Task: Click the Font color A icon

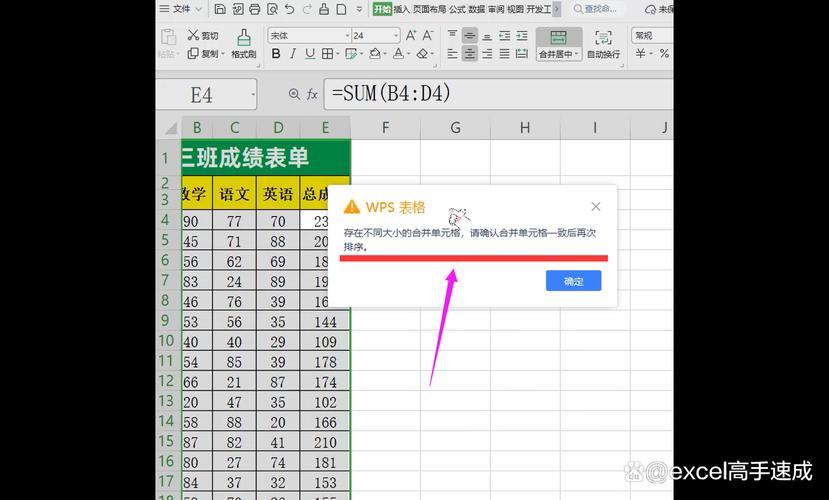Action: [x=398, y=53]
